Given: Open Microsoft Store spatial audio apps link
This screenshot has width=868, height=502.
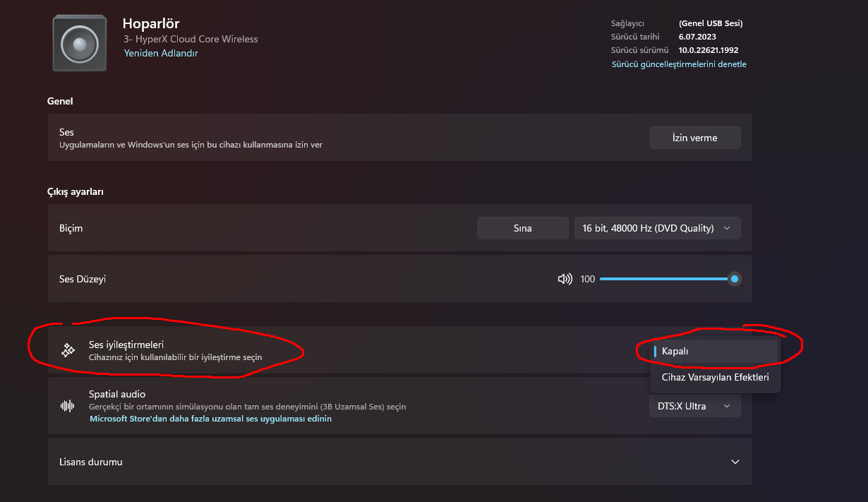Looking at the screenshot, I should pyautogui.click(x=210, y=419).
